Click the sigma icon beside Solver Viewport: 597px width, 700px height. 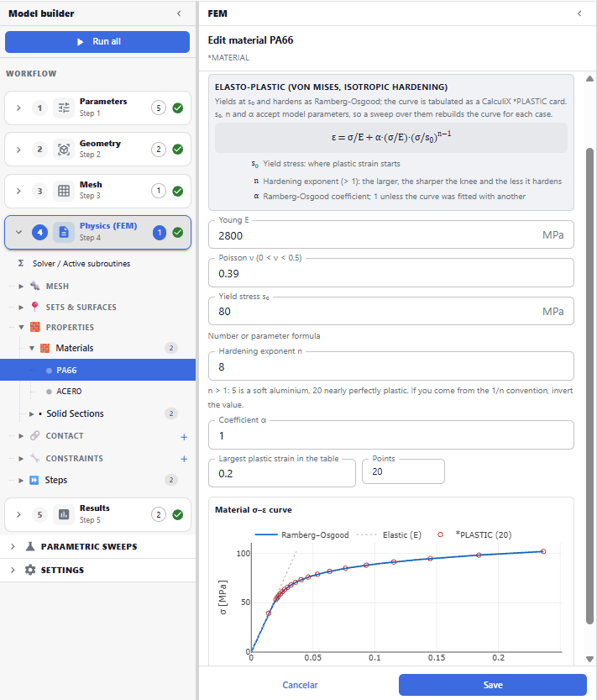pos(20,263)
